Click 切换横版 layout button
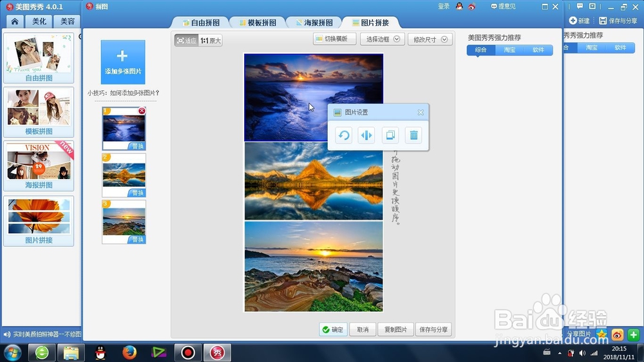Viewport: 644px width, 362px height. tap(334, 39)
